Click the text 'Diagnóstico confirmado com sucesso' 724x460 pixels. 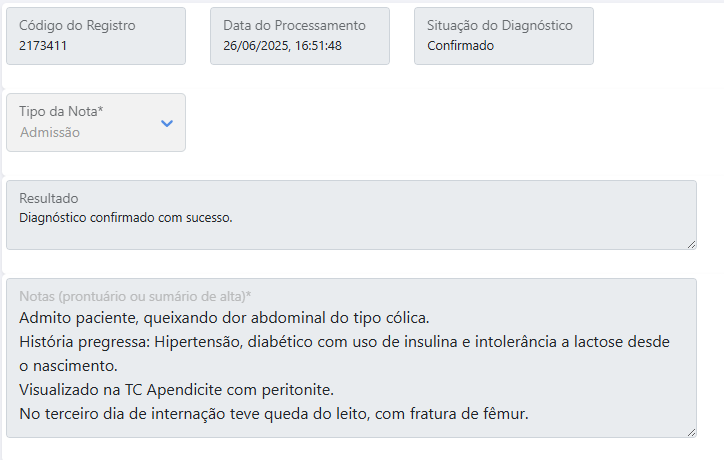(x=125, y=216)
